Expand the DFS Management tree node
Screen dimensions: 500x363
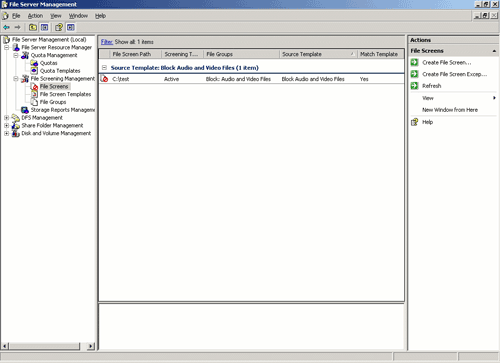pos(6,118)
